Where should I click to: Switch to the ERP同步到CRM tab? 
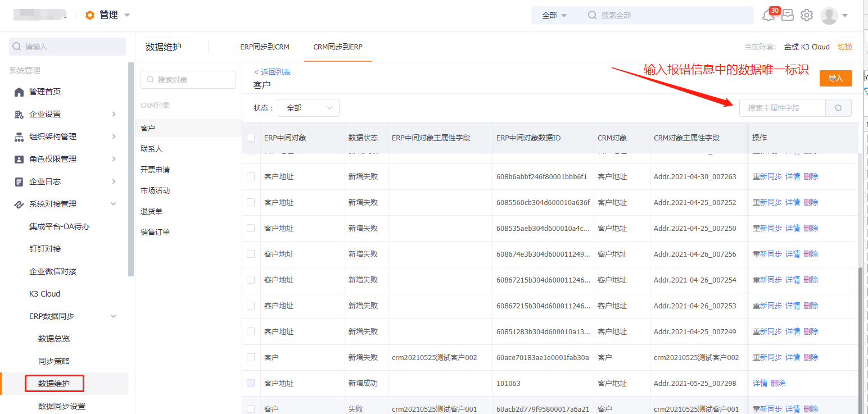[x=265, y=47]
